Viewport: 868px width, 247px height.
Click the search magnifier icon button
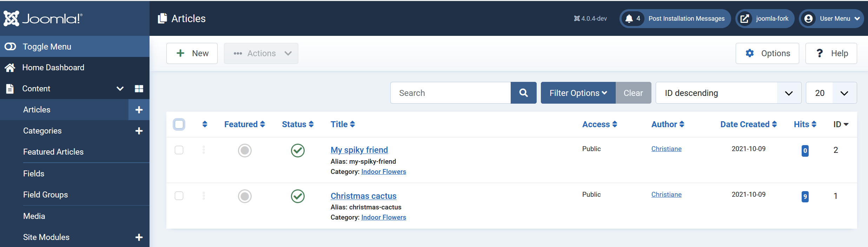coord(523,93)
